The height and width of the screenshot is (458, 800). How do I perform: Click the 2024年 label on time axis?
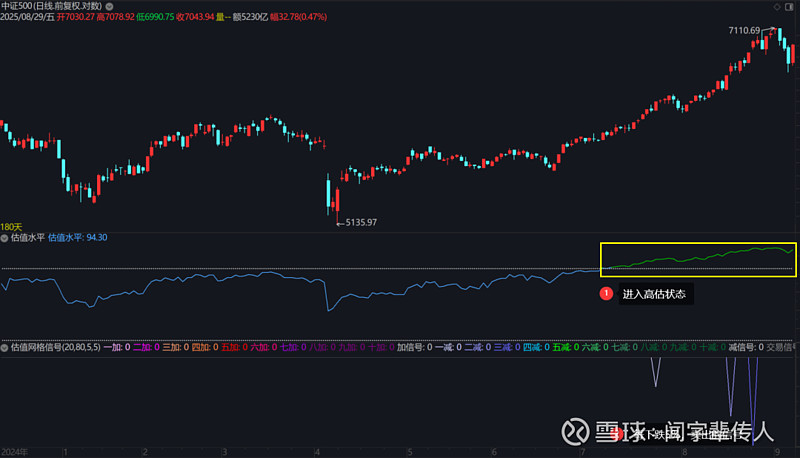click(14, 452)
